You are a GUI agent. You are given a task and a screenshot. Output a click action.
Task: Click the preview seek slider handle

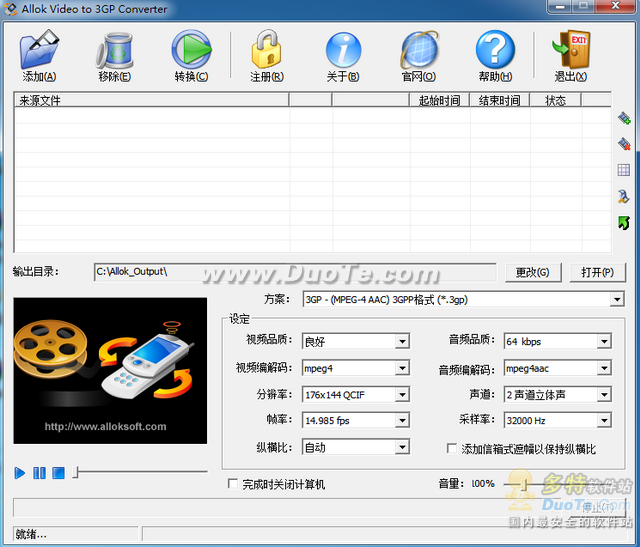76,472
